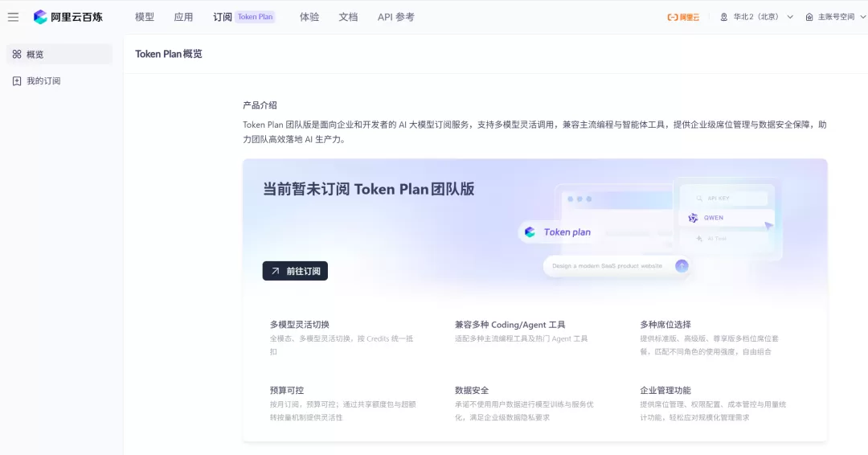Click the QWEN entry in the illustration

click(727, 218)
